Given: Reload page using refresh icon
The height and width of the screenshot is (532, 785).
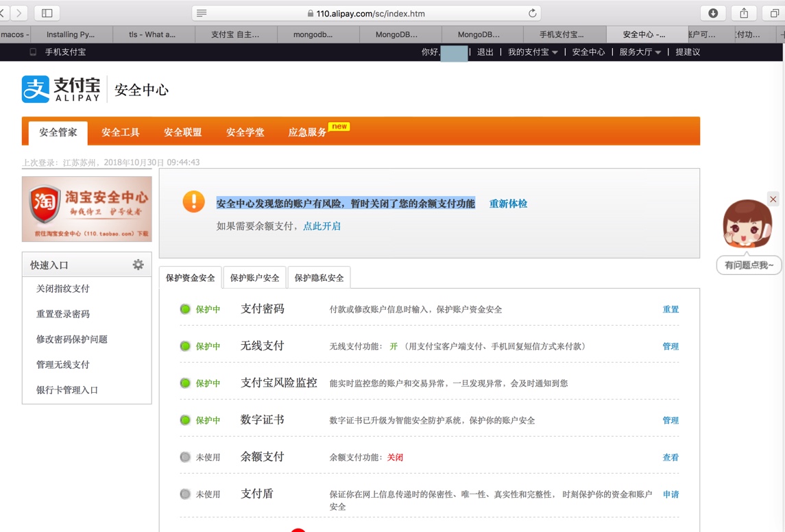Looking at the screenshot, I should click(x=532, y=13).
